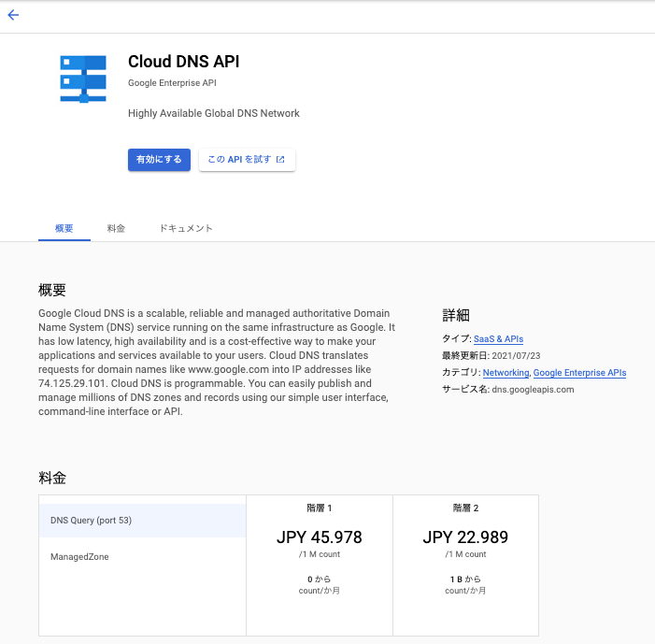Go back using the left arrow icon
655x644 pixels.
coord(13,15)
